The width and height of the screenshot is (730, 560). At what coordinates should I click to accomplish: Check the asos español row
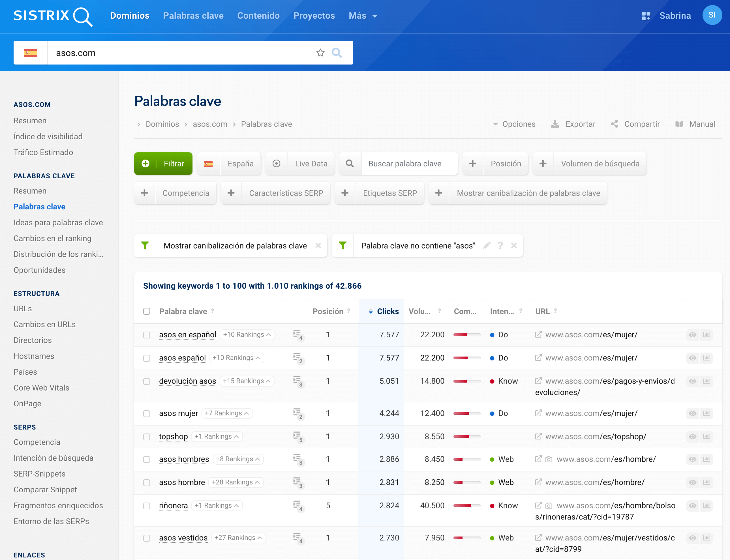(147, 358)
